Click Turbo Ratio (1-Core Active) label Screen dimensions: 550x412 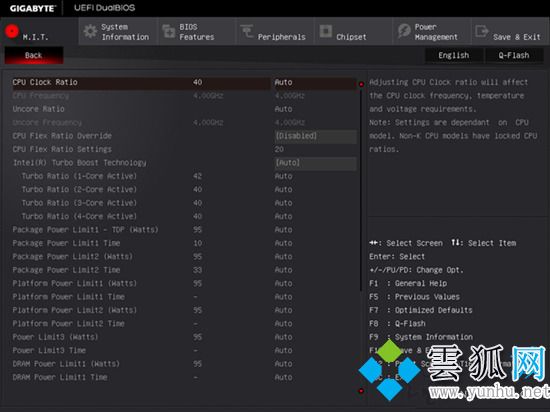79,176
